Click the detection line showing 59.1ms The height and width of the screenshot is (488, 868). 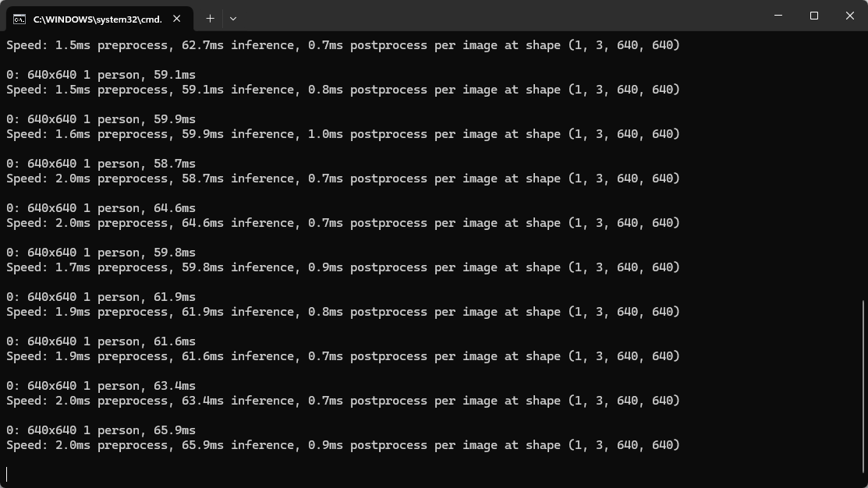coord(101,75)
